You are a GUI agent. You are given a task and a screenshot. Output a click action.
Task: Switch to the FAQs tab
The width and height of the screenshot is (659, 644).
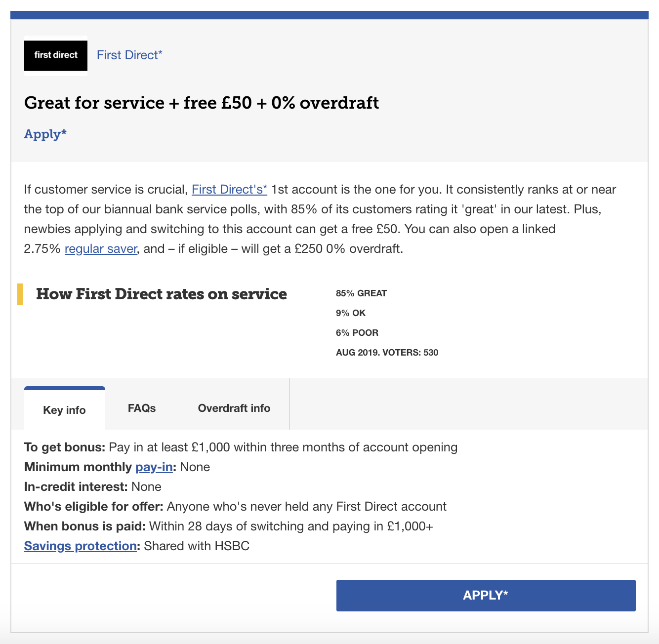[x=141, y=408]
